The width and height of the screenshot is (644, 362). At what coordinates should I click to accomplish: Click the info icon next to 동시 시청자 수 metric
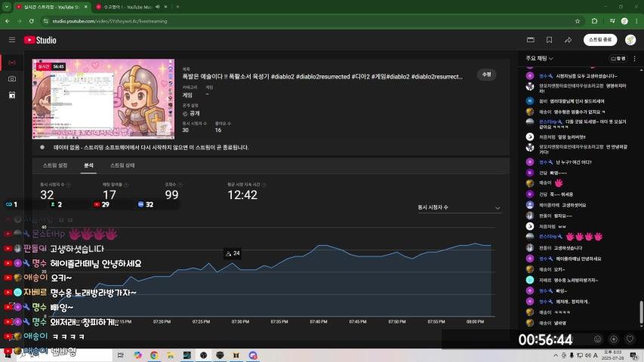(x=68, y=185)
